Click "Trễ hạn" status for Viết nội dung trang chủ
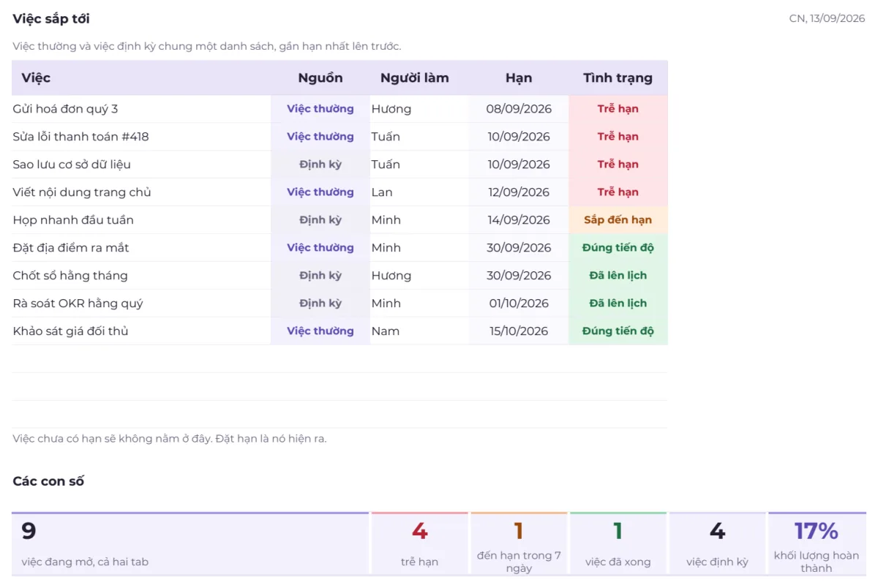The image size is (878, 588). (618, 192)
